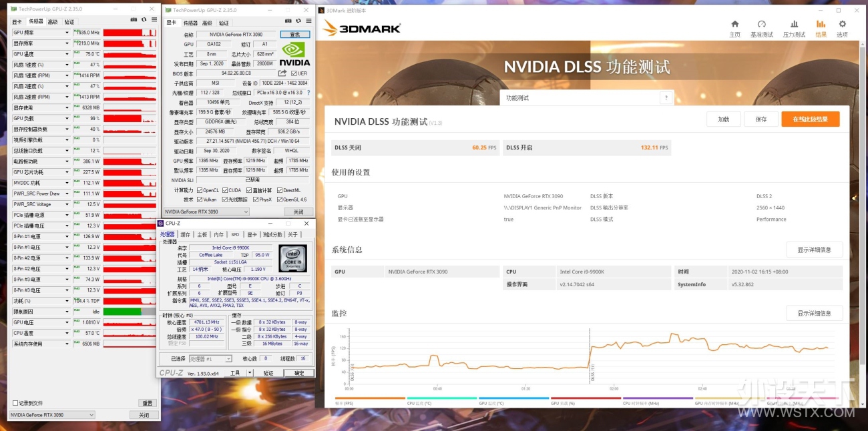Click GPU 频率 red sensor graph

(131, 33)
